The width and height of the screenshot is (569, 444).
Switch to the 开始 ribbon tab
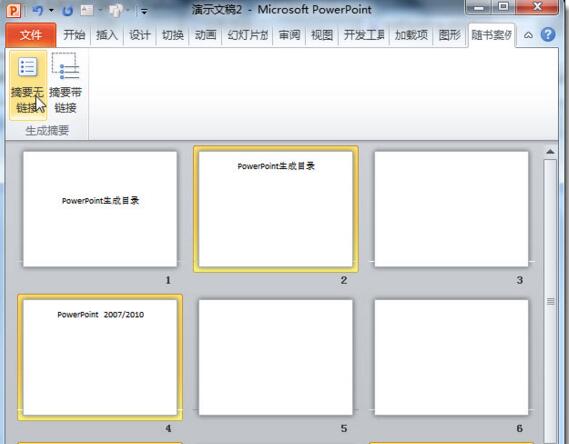pos(74,35)
